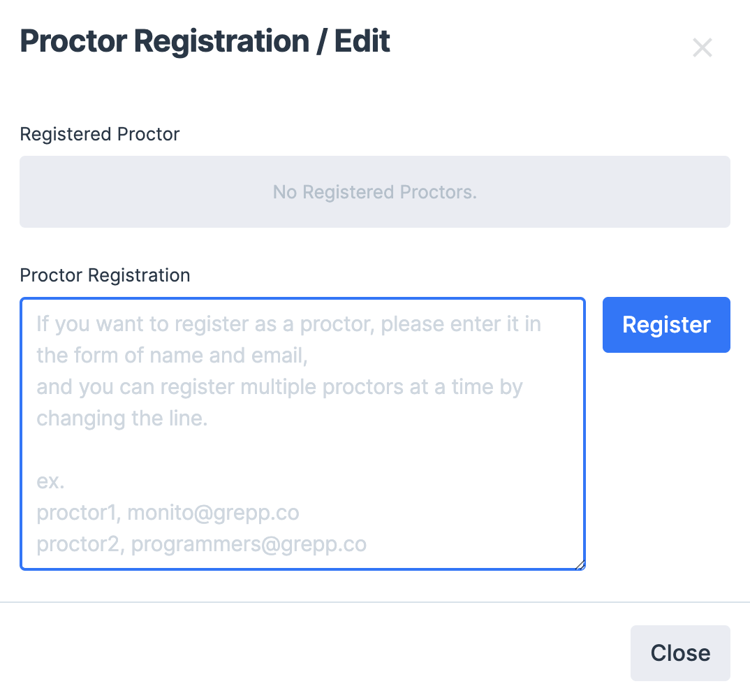Click the 'No Registered Proctors.' message
The height and width of the screenshot is (700, 750).
[x=374, y=192]
